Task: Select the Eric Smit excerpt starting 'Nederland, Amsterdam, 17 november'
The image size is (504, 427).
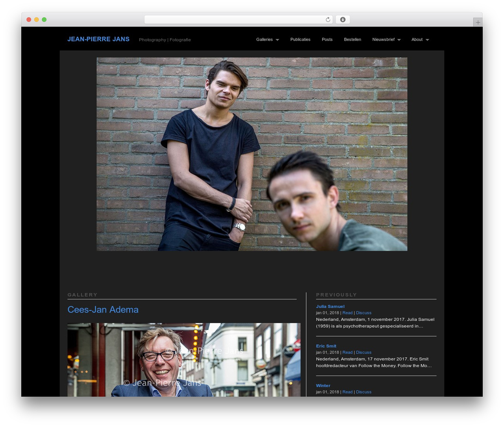Action: (x=374, y=362)
